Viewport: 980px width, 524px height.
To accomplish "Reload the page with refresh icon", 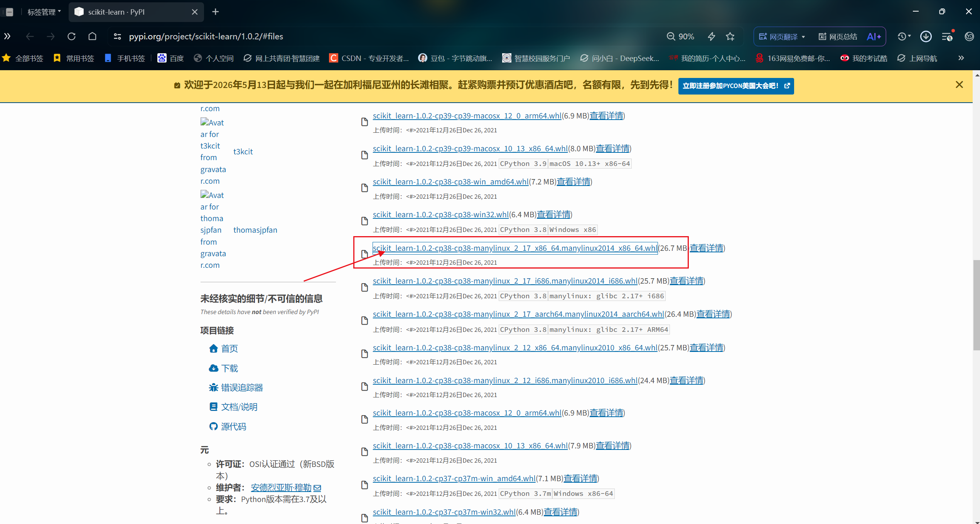I will coord(71,36).
